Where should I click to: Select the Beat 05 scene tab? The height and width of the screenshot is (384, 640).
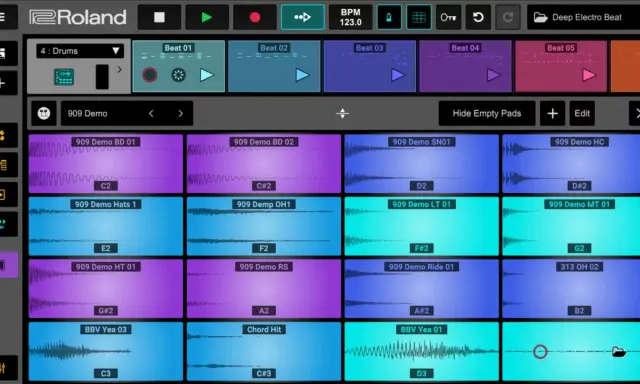pyautogui.click(x=560, y=48)
